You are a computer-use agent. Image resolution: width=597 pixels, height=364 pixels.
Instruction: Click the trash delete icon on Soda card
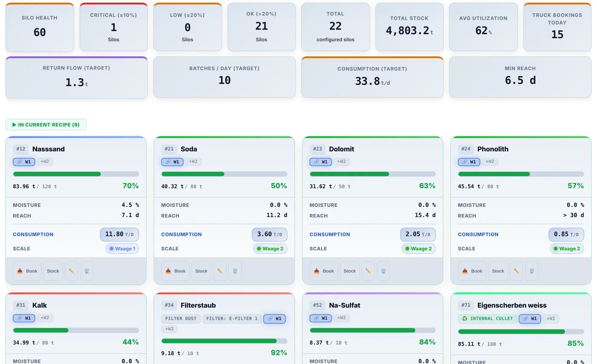coord(235,271)
